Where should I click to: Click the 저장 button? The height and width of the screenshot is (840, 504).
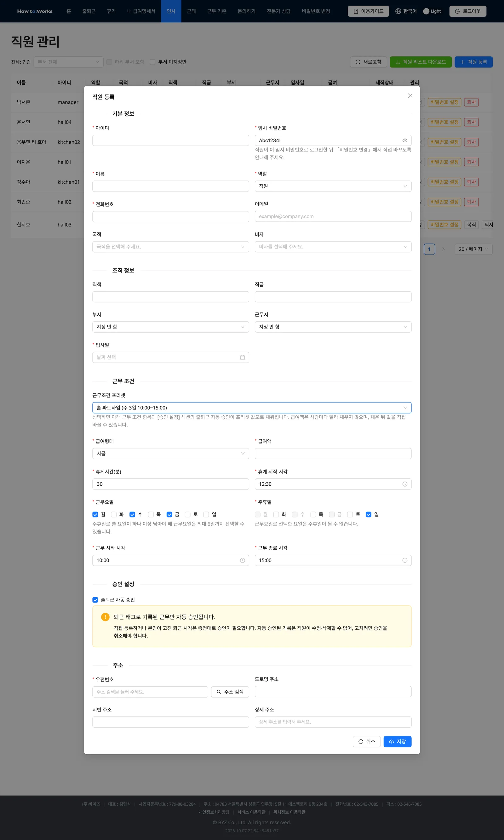[397, 741]
